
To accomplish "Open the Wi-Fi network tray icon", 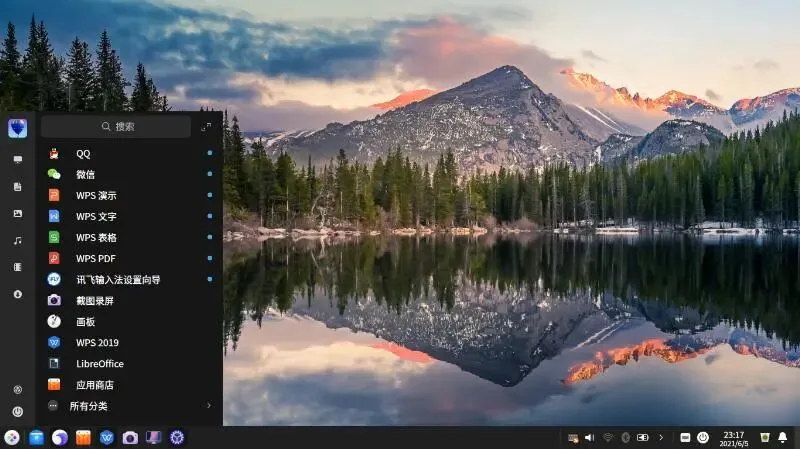I will click(x=608, y=438).
